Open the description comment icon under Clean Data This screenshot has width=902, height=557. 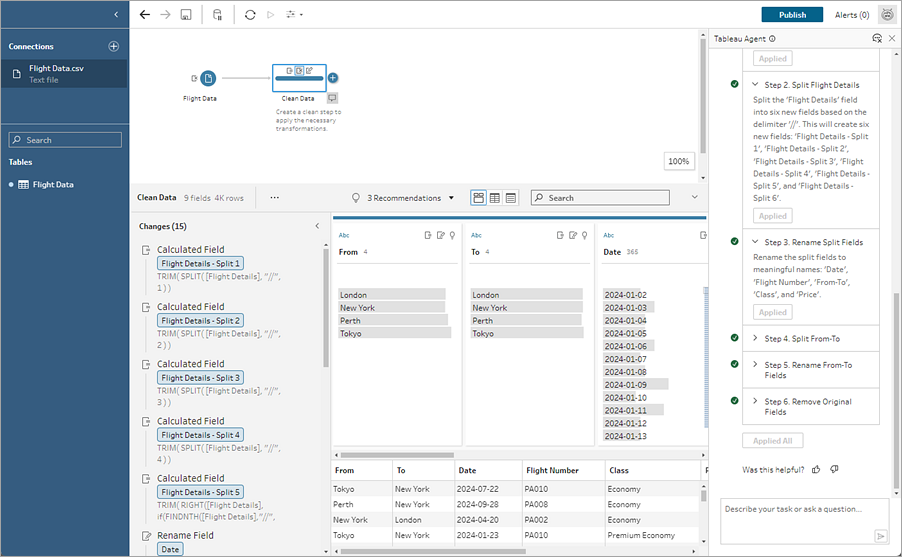coord(332,98)
